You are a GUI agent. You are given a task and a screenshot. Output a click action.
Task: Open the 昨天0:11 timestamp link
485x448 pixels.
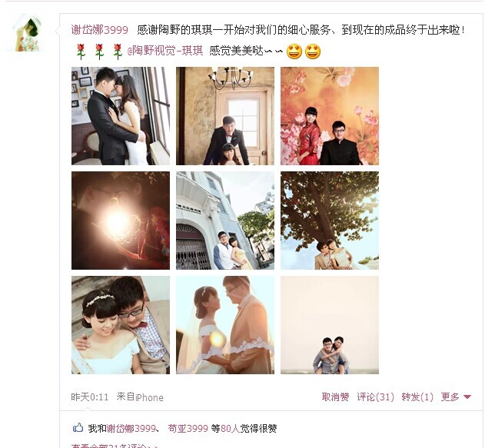pyautogui.click(x=90, y=397)
